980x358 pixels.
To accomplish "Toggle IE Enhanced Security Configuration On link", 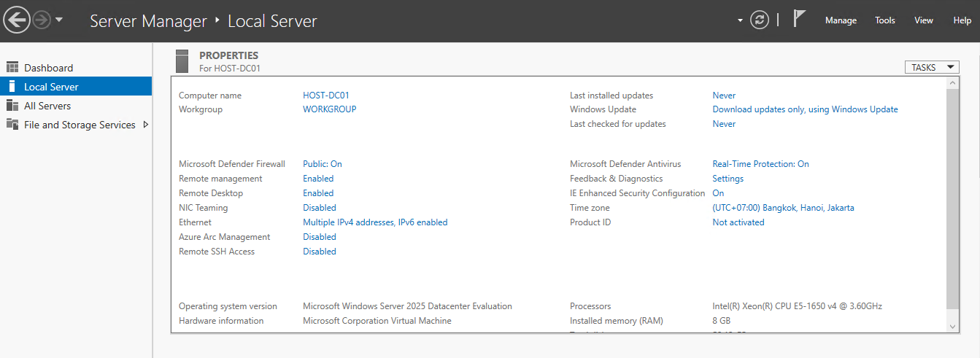I will click(x=718, y=193).
